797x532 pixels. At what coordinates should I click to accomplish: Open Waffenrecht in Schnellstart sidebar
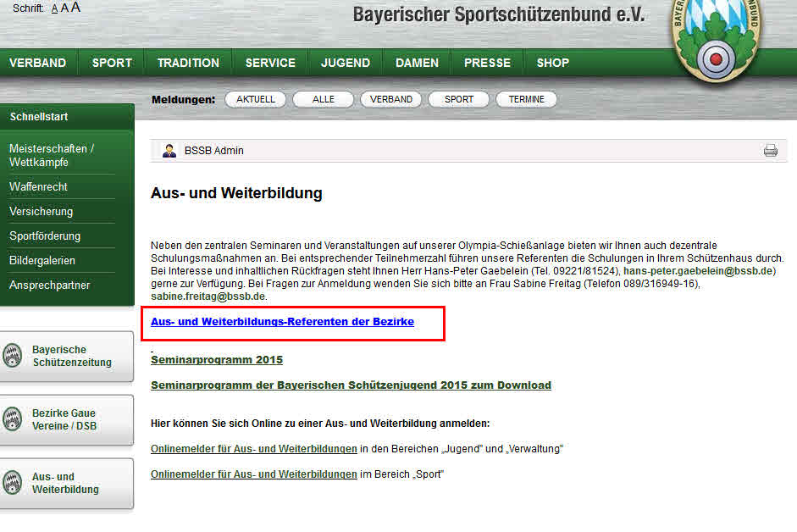tap(38, 186)
